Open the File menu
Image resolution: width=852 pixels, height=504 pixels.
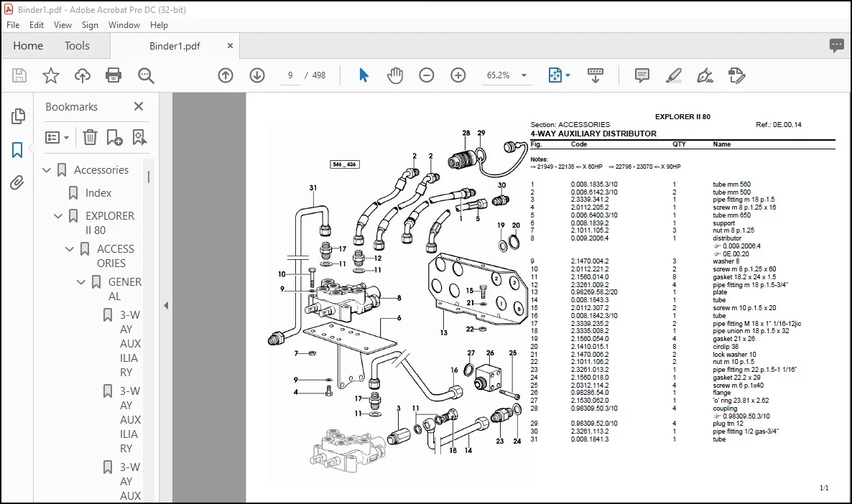[13, 25]
